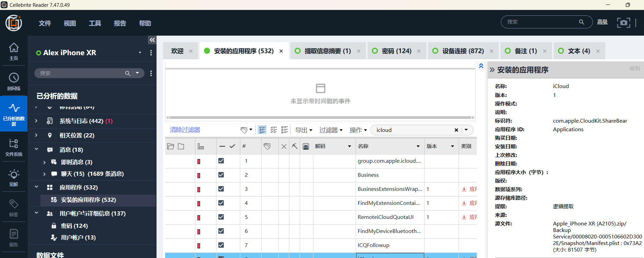The height and width of the screenshot is (258, 644).
Task: Uncheck the checkbox for RemoteiCloudQuotaUI row
Action: (x=221, y=217)
